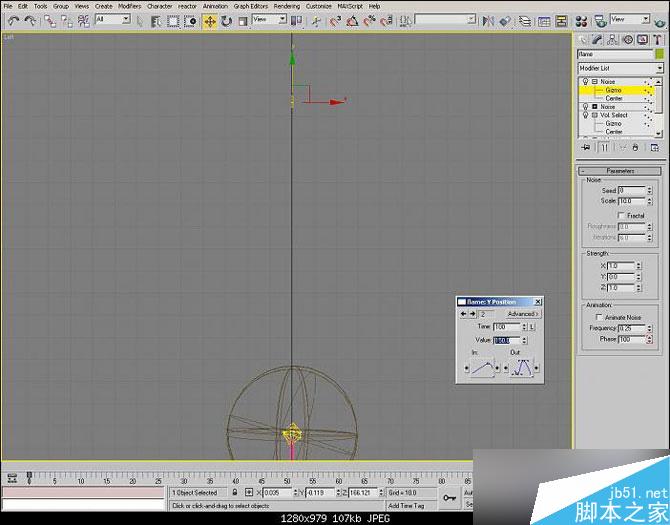Open the Rendering menu
Screen dimensions: 670x525
(287, 6)
